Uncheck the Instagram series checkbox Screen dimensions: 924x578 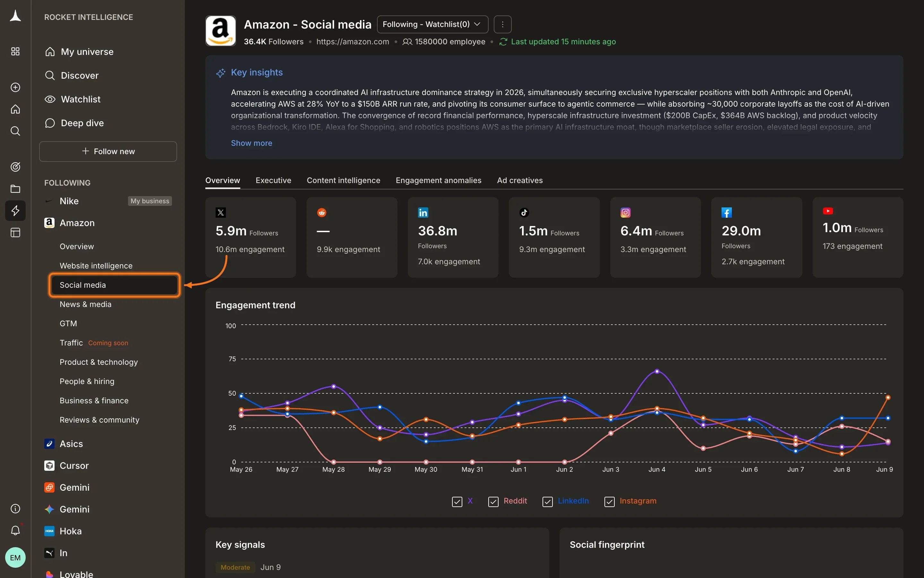click(x=609, y=502)
